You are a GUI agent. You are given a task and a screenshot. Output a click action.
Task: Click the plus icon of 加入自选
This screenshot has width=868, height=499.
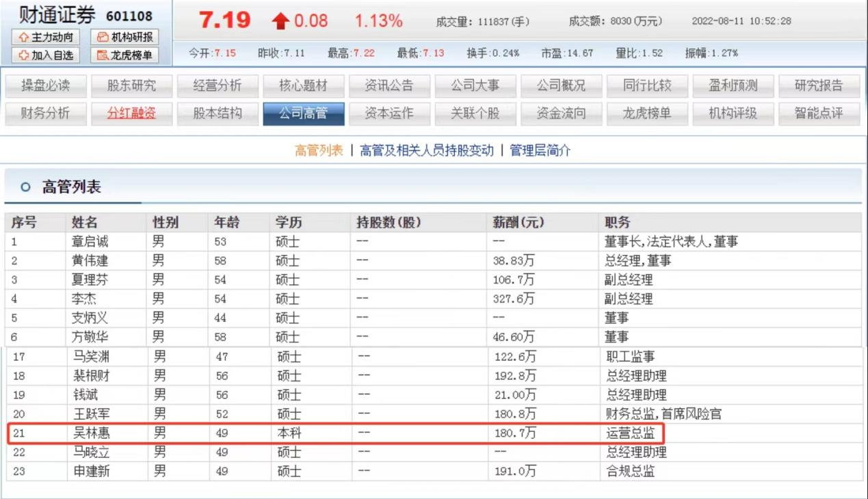[24, 55]
